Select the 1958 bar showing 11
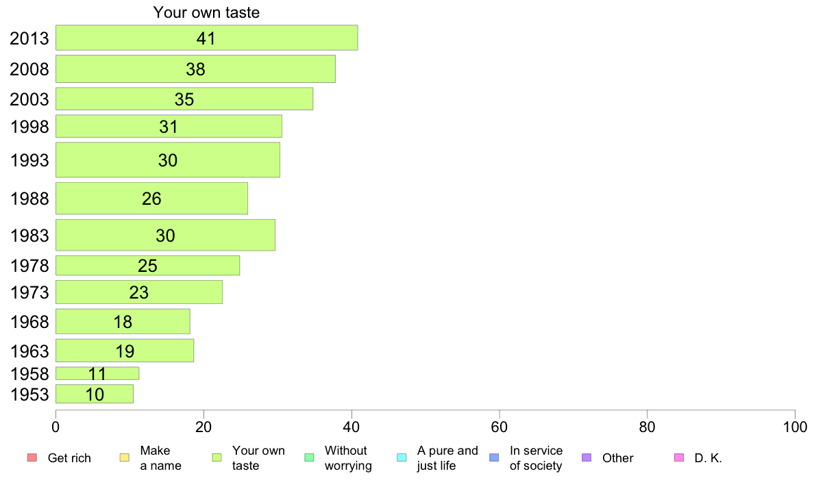The image size is (814, 504). click(97, 373)
